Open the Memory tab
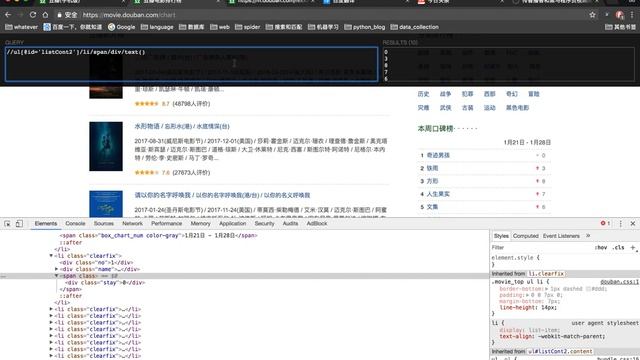 [x=200, y=223]
